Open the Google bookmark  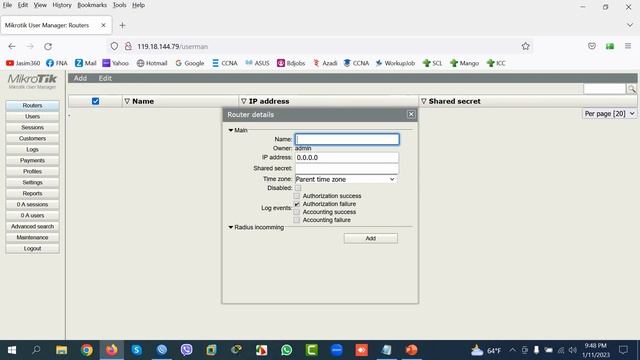pyautogui.click(x=190, y=63)
